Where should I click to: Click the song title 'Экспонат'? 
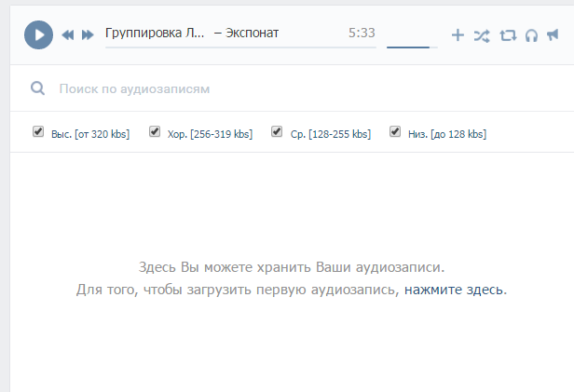[x=252, y=33]
